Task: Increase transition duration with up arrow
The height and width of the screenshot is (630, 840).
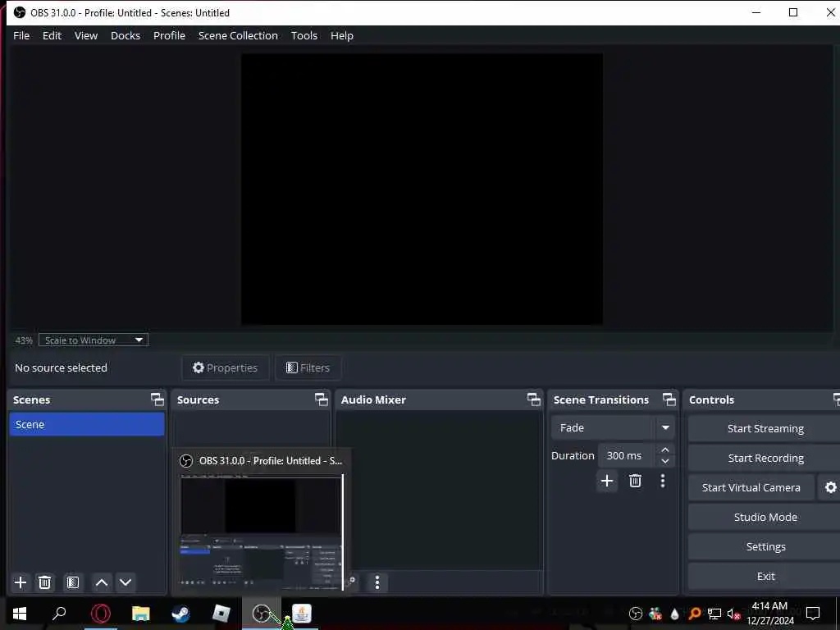Action: pos(665,450)
